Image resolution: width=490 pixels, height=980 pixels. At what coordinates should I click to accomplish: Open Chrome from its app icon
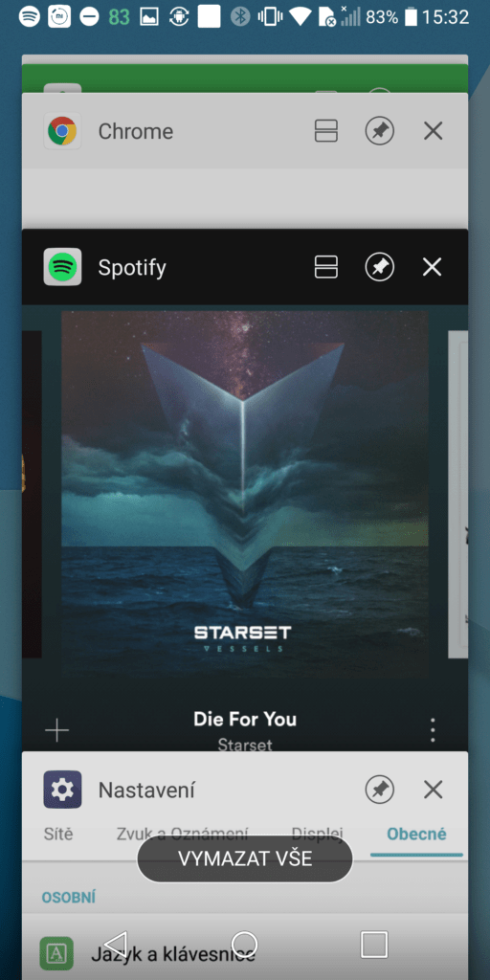(x=62, y=131)
